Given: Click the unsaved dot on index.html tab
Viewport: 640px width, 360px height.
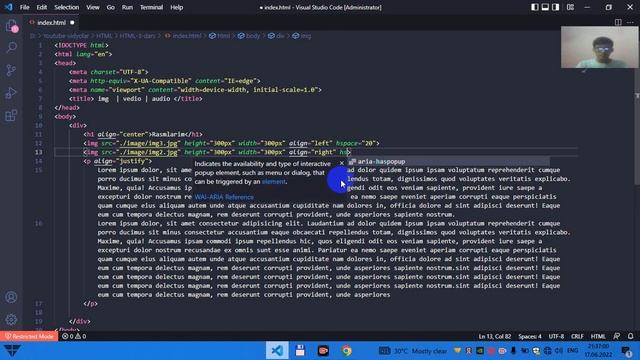Looking at the screenshot, I should pyautogui.click(x=72, y=22).
